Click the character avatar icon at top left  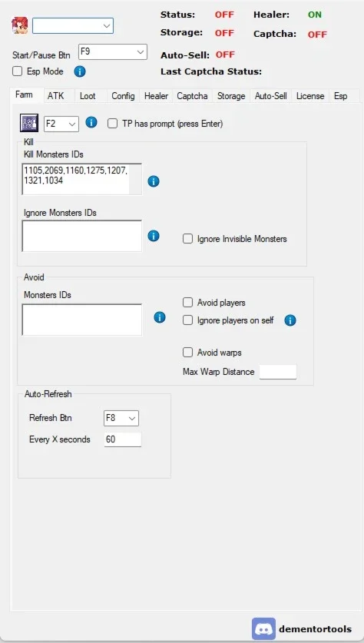tap(20, 25)
